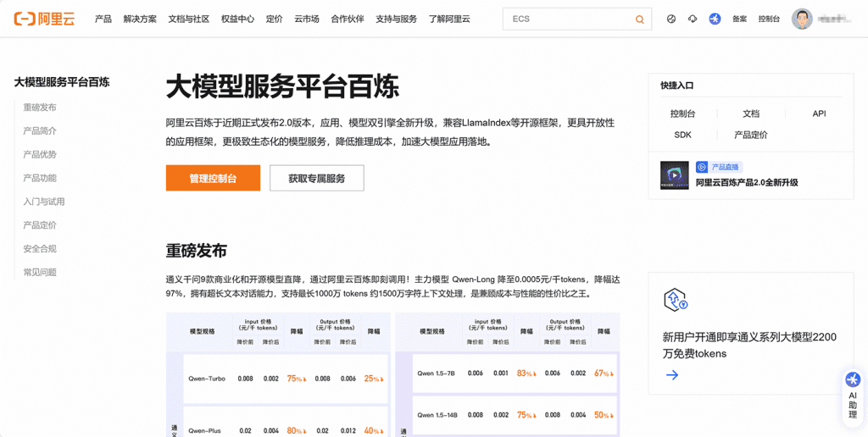Expand the 解决方案 navigation menu
This screenshot has width=868, height=437.
click(x=140, y=19)
